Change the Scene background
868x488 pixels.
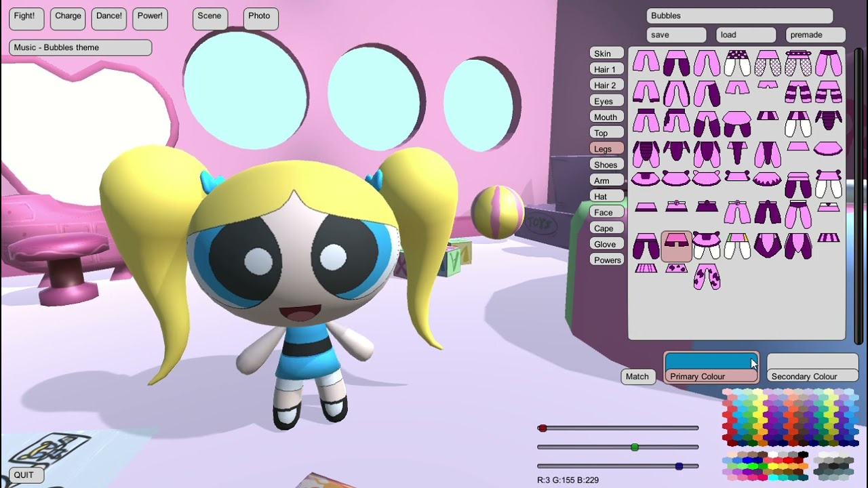[x=210, y=18]
